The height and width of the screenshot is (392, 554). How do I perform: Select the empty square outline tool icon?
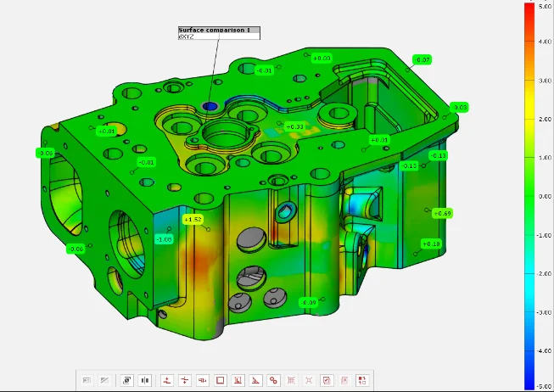point(221,380)
